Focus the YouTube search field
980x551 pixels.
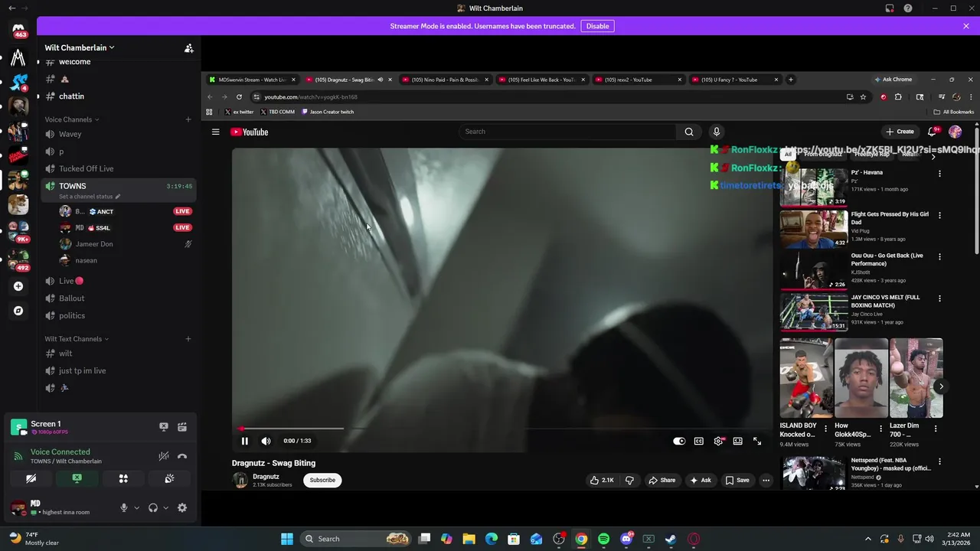[567, 132]
